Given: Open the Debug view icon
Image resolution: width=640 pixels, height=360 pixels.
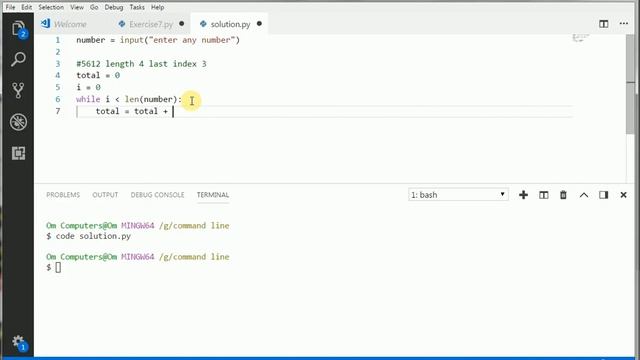Looking at the screenshot, I should [x=18, y=122].
